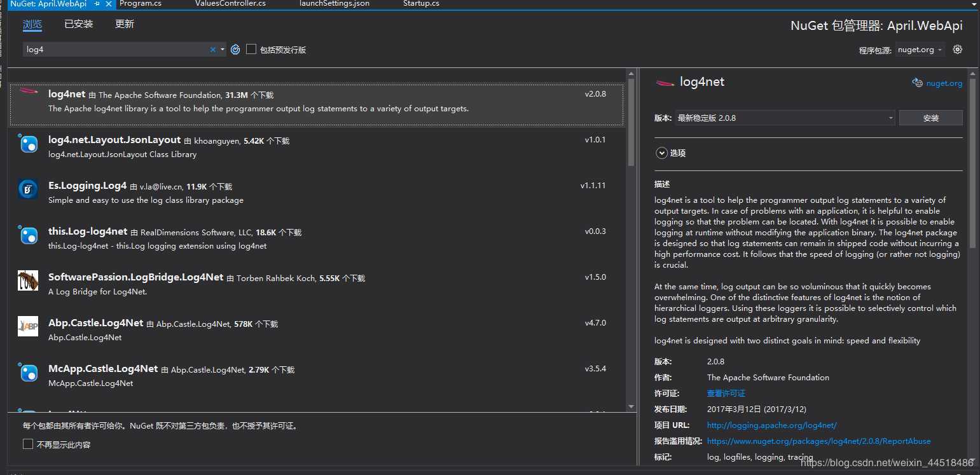Image resolution: width=980 pixels, height=475 pixels.
Task: Focus the log4 package search field
Action: tap(116, 50)
